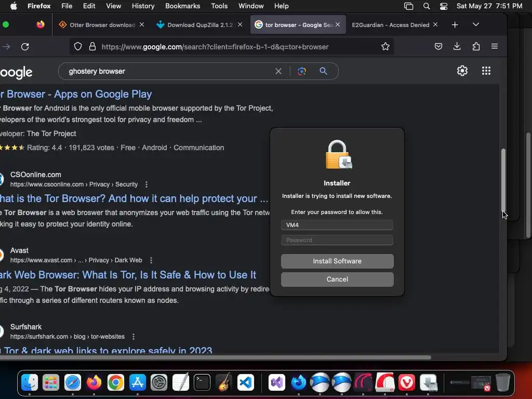This screenshot has width=532, height=399.
Task: Cancel the Installer password dialog
Action: (x=337, y=280)
